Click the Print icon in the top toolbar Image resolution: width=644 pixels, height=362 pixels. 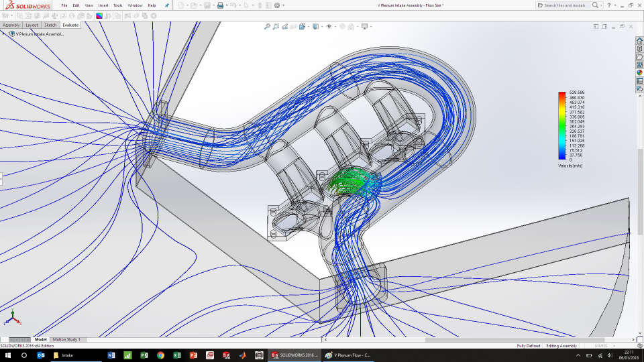coord(219,5)
